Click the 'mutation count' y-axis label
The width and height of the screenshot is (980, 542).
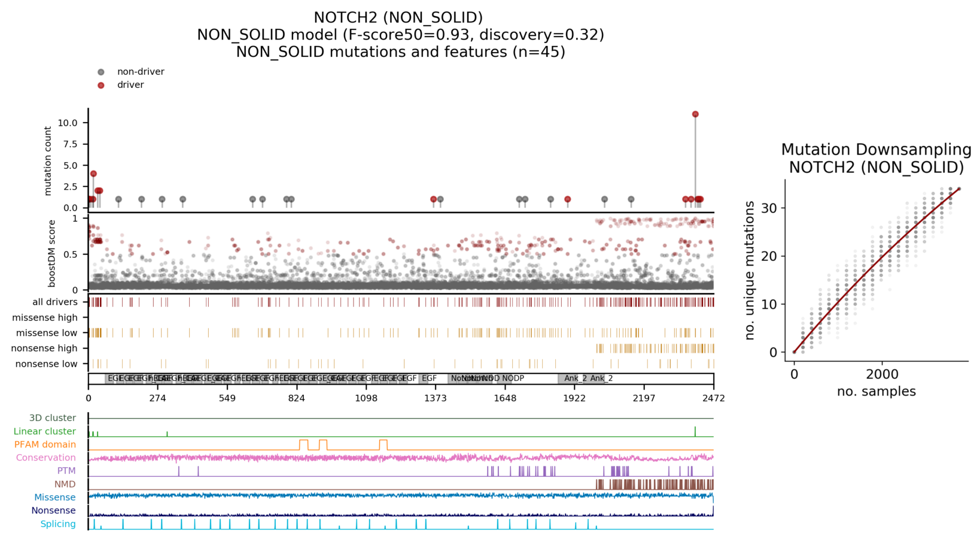tap(48, 161)
